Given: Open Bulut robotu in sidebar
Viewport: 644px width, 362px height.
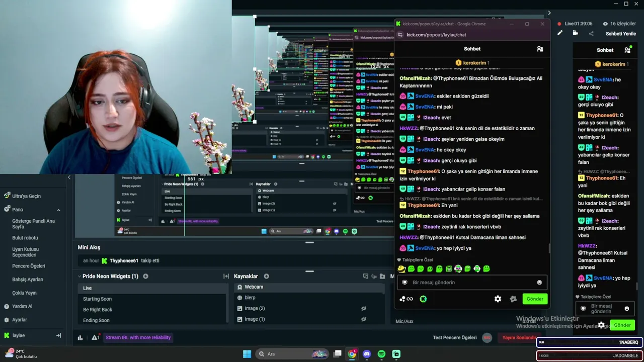Looking at the screenshot, I should 25,238.
